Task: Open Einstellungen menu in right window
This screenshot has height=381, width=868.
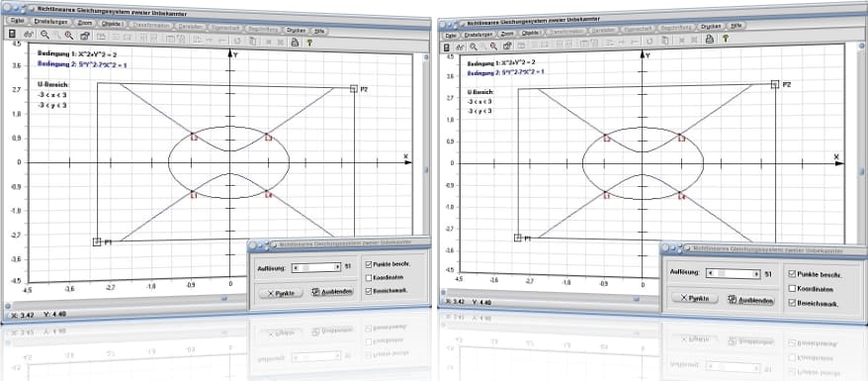Action: (477, 35)
